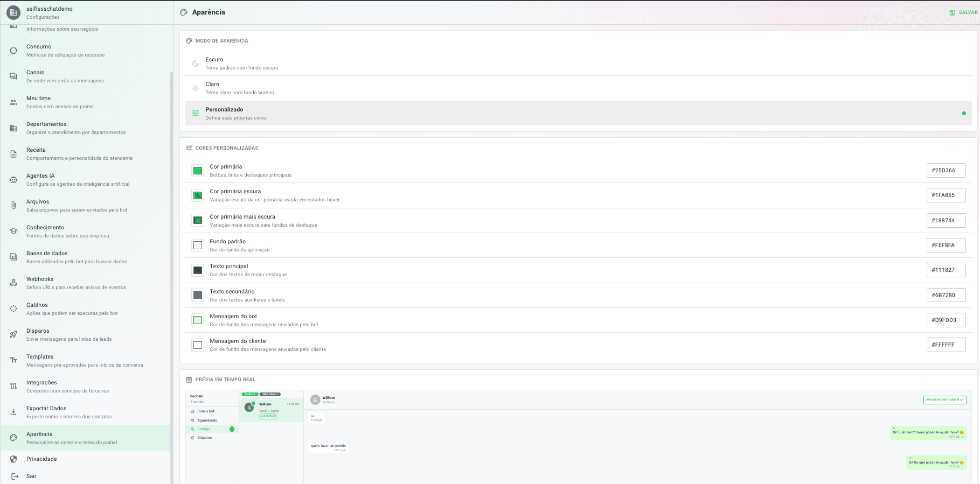980x484 pixels.
Task: Click the Texto principal hex input field
Action: [x=946, y=270]
